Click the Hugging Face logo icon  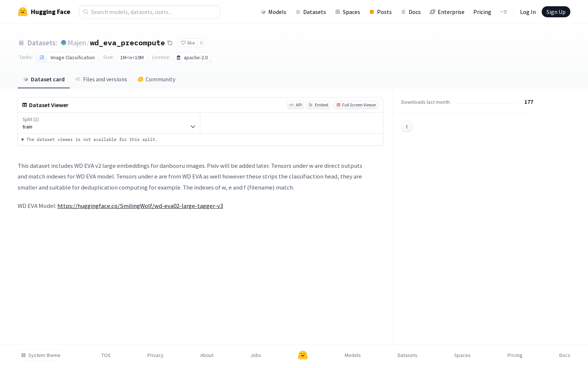pos(23,12)
